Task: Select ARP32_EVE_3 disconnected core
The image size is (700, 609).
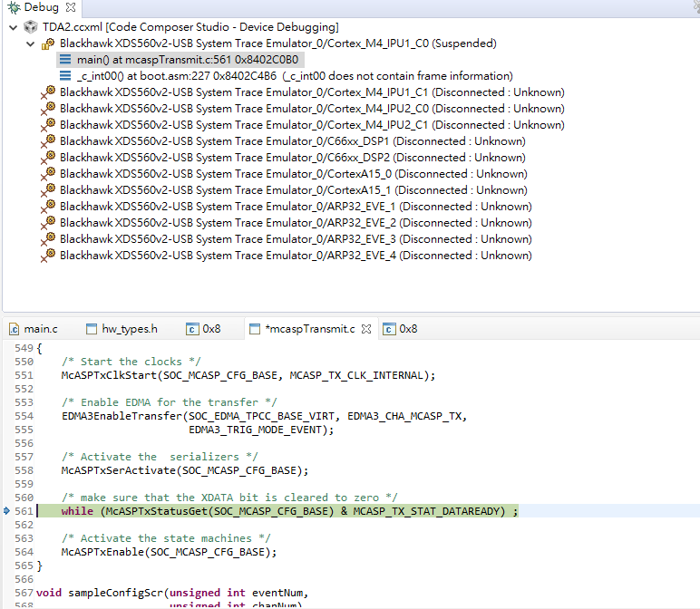Action: [296, 239]
